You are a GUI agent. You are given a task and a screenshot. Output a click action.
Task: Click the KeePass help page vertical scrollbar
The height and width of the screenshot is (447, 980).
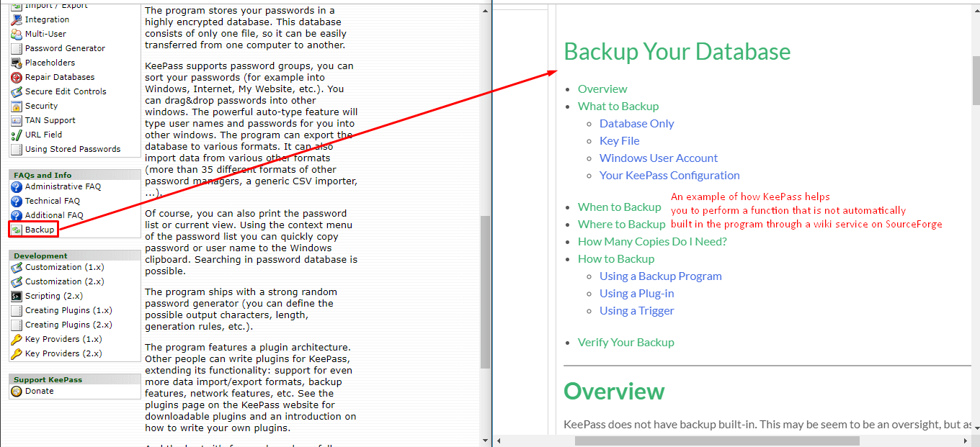485,292
